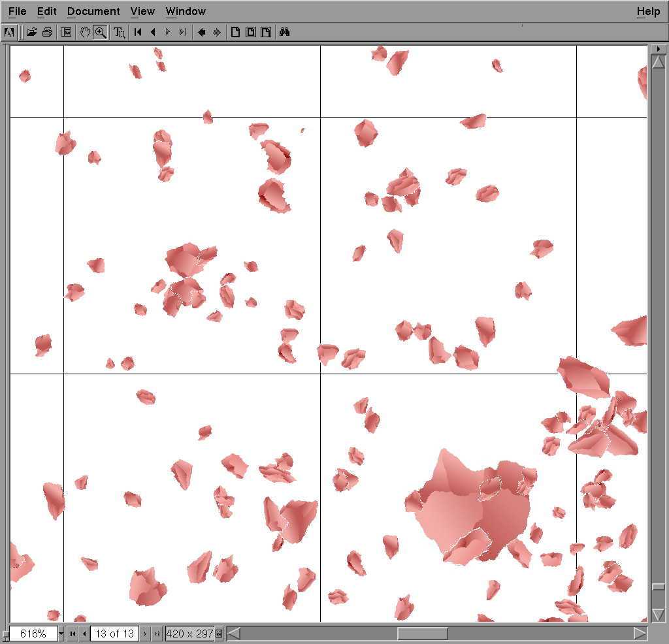
Task: Switch to Actual Size page view
Action: [x=235, y=32]
